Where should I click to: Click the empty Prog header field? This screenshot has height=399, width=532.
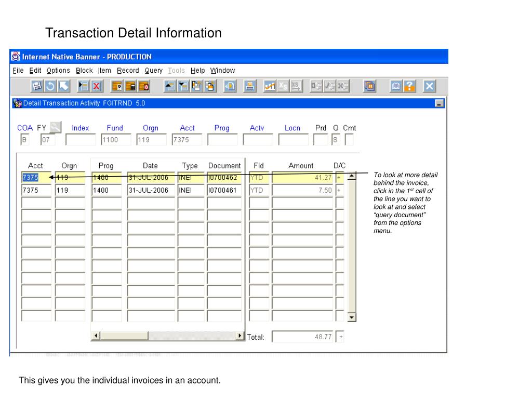[222, 139]
